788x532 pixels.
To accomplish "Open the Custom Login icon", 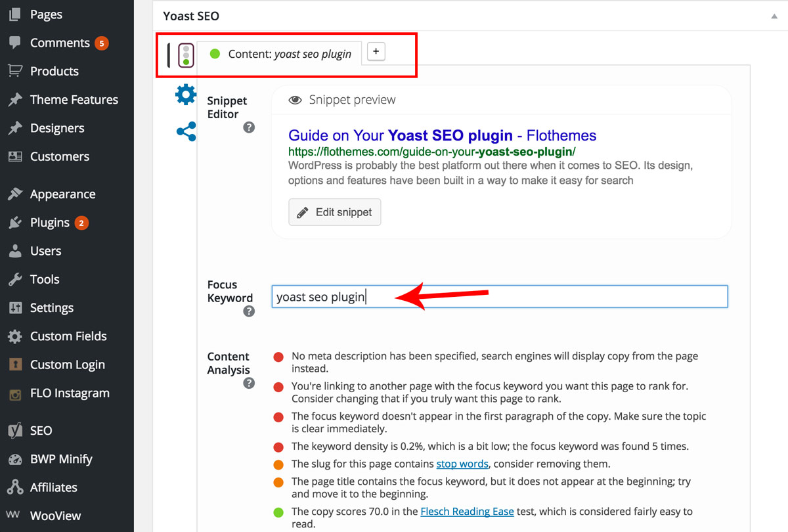I will pos(14,365).
